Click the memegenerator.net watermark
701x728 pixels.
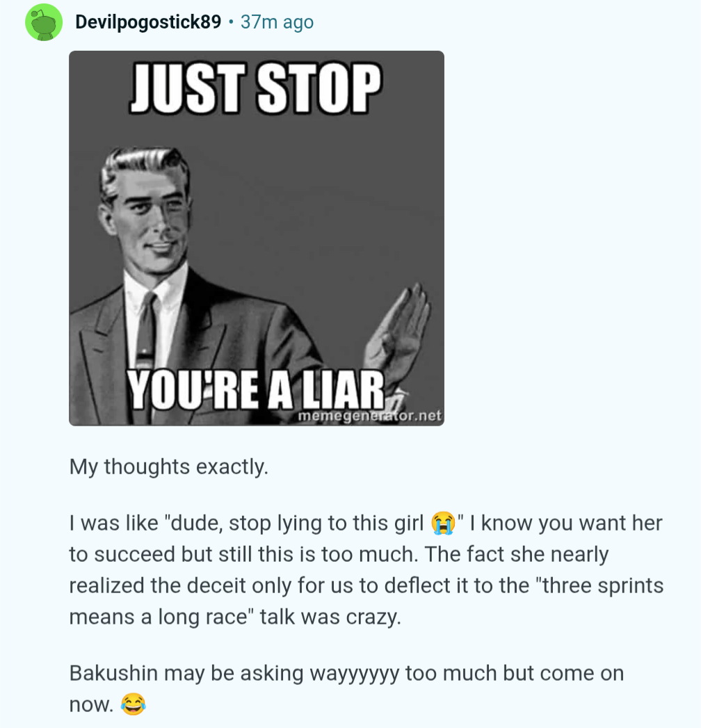click(369, 416)
